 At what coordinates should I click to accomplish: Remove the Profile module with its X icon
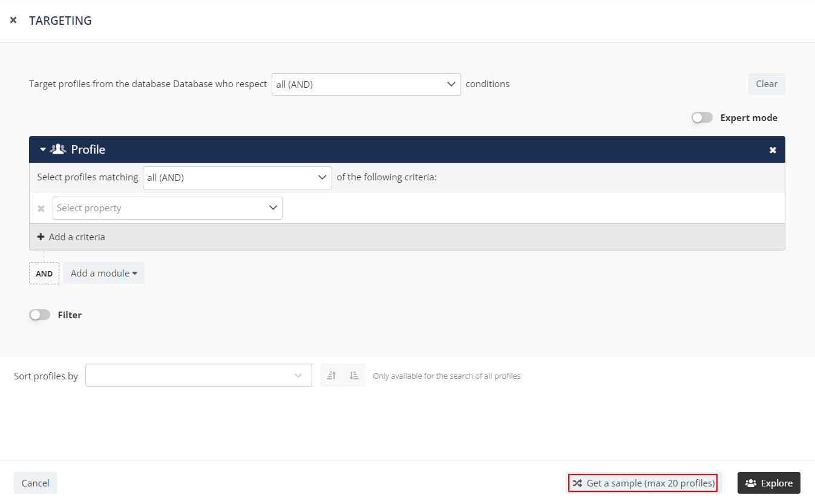773,150
